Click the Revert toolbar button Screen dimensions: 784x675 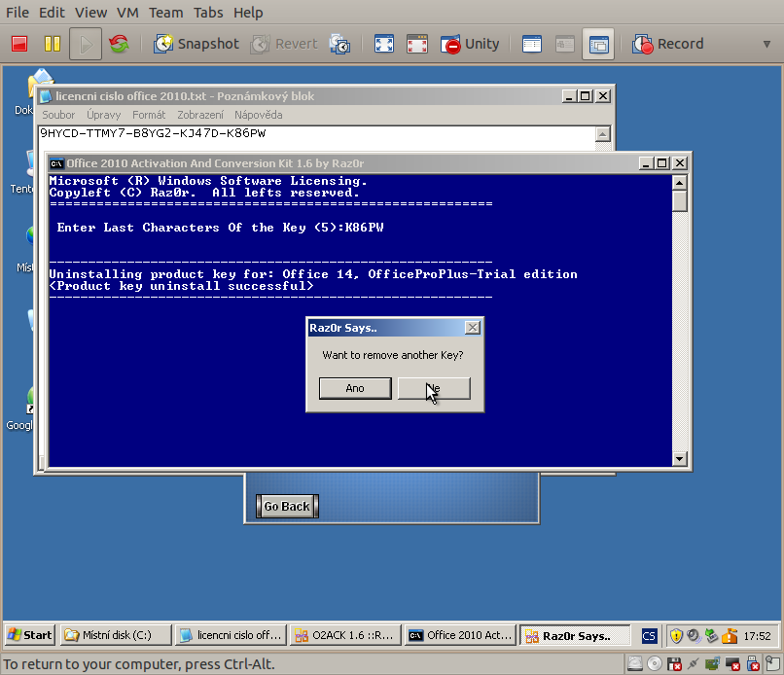284,44
